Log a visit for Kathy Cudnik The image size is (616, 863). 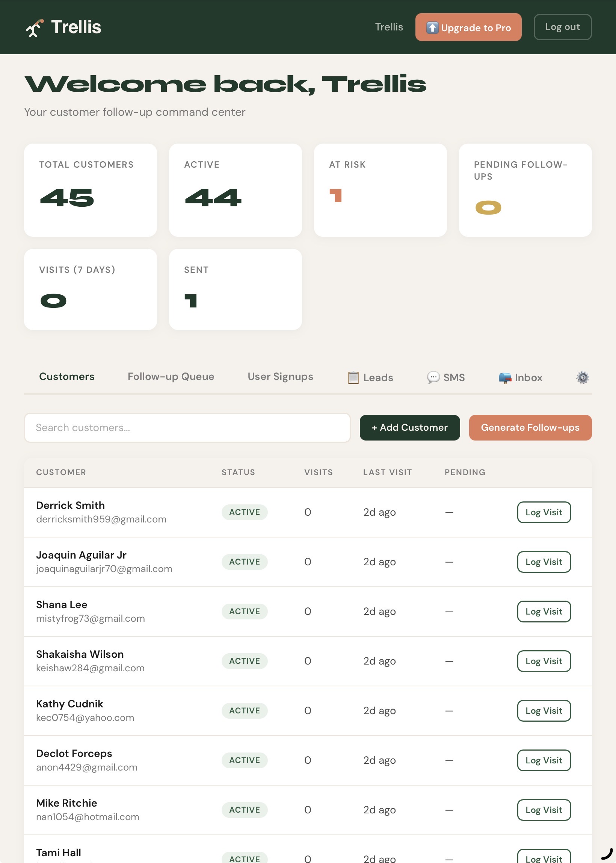click(x=544, y=710)
